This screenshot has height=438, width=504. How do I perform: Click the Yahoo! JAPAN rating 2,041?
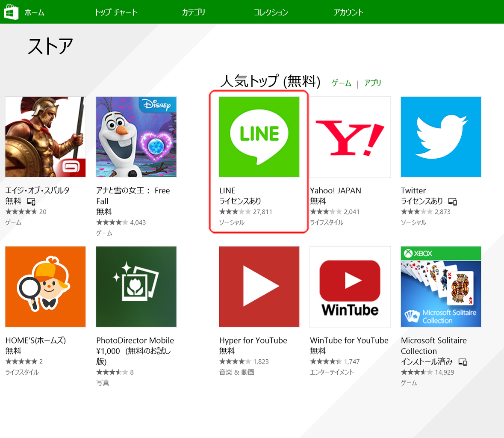click(335, 212)
